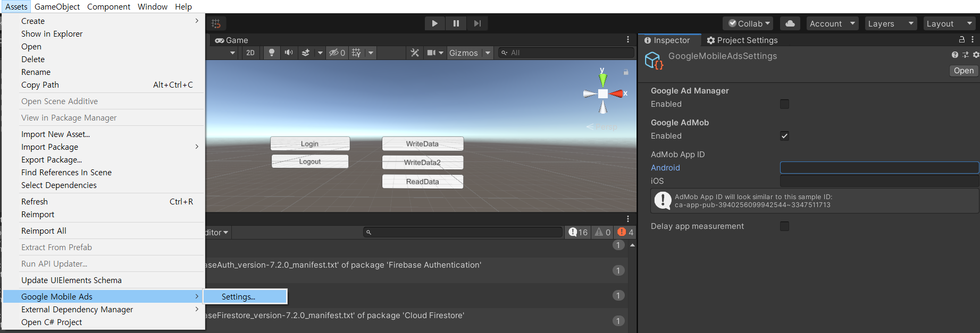980x333 pixels.
Task: Click the Open button in Inspector
Action: tap(964, 71)
